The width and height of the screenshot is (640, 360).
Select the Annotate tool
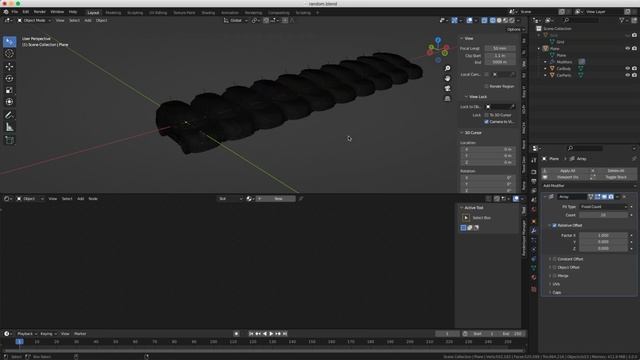(9, 116)
